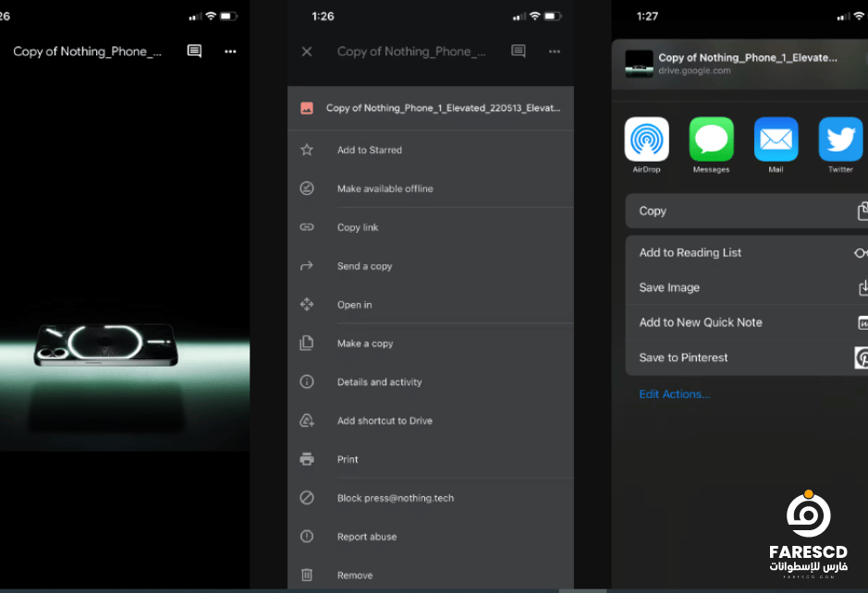Share to Twitter

coord(840,139)
